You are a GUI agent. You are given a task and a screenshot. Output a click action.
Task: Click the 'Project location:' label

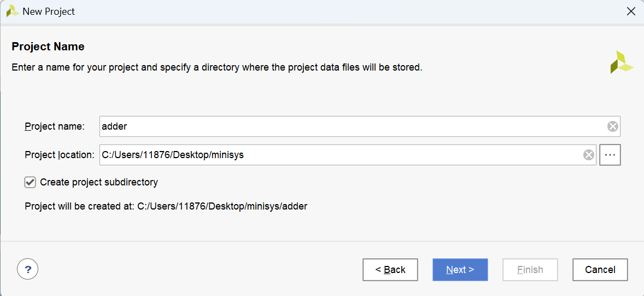60,155
